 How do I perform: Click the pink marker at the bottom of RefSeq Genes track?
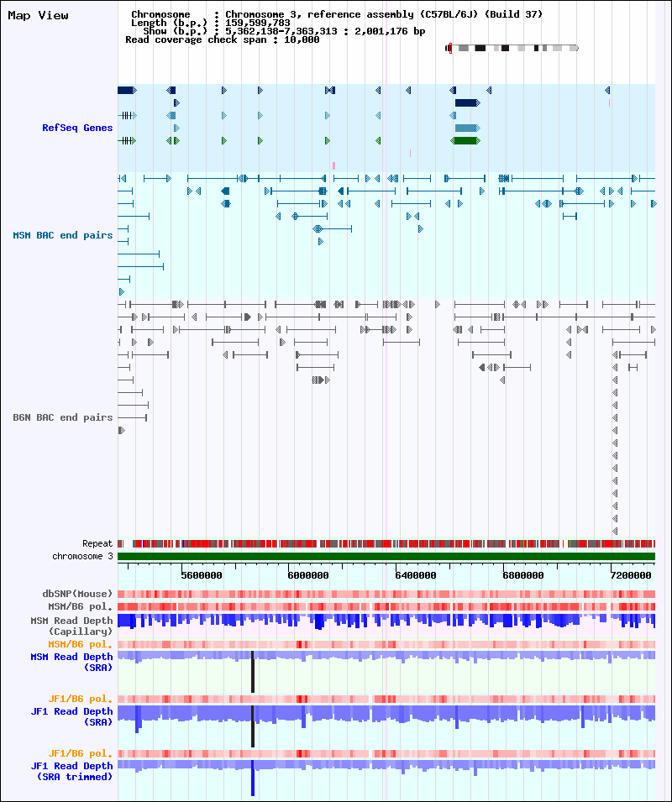point(334,165)
